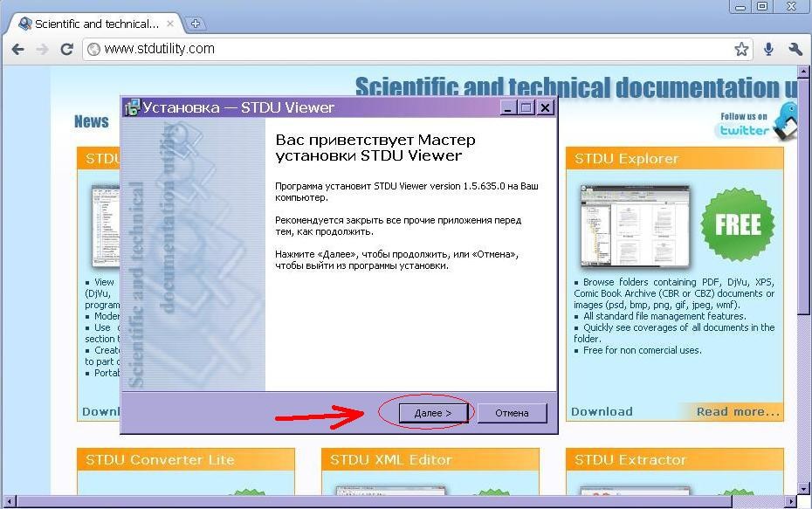The width and height of the screenshot is (812, 509).
Task: Click the browser back arrow
Action: coord(18,49)
